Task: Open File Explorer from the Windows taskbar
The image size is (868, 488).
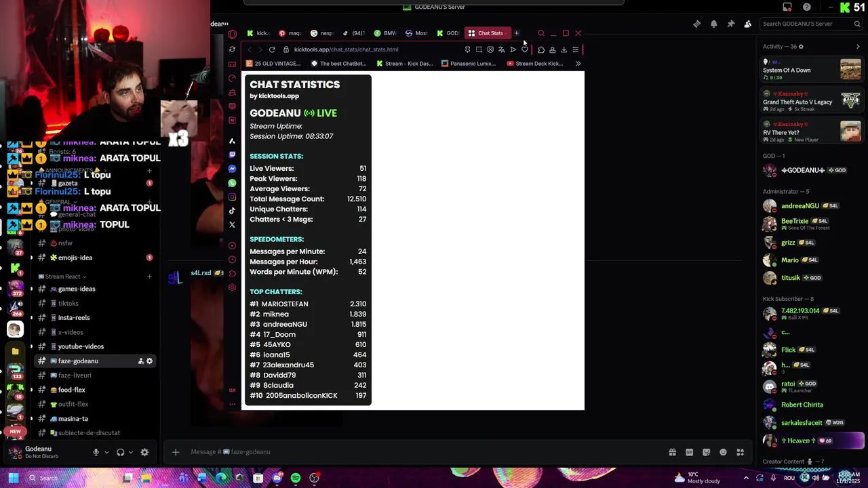Action: point(146,479)
